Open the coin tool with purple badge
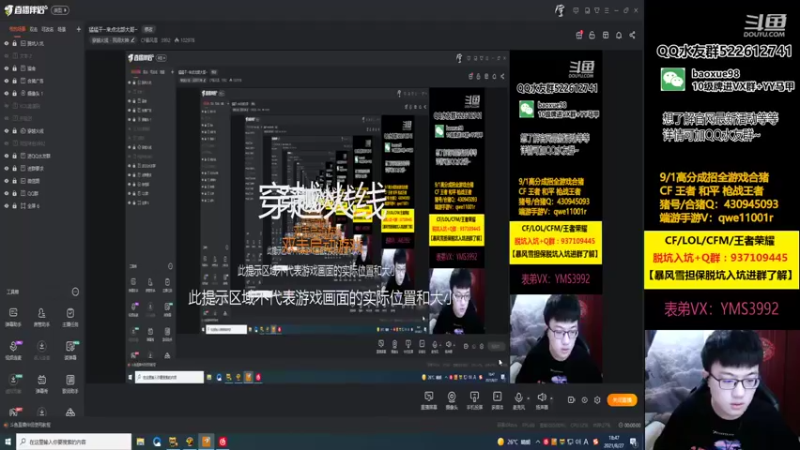 pyautogui.click(x=13, y=350)
